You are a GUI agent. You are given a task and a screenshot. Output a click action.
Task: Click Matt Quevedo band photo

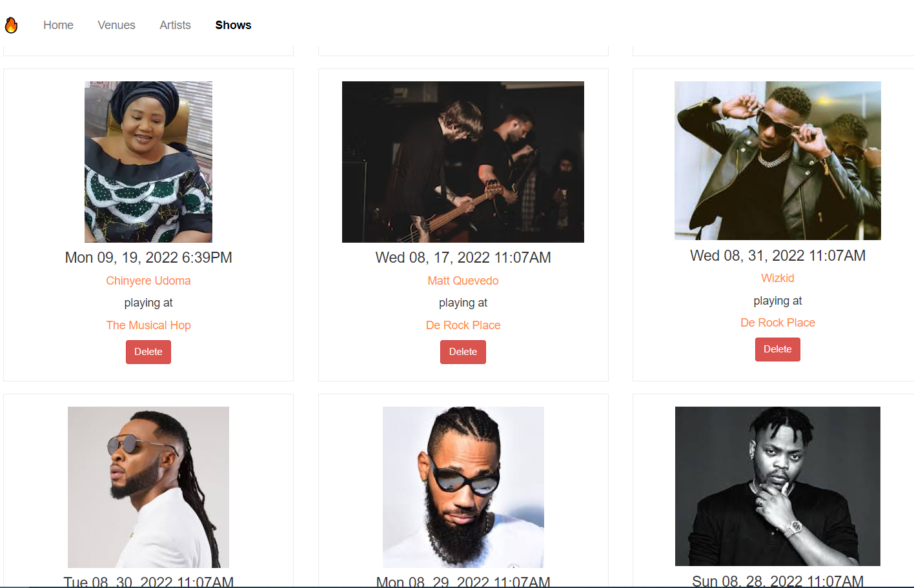pos(463,162)
